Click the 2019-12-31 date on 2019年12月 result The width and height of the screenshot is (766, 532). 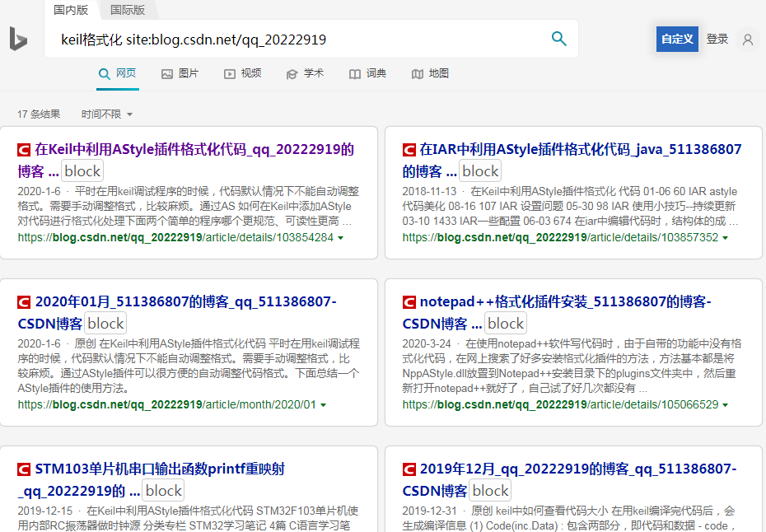click(x=429, y=511)
